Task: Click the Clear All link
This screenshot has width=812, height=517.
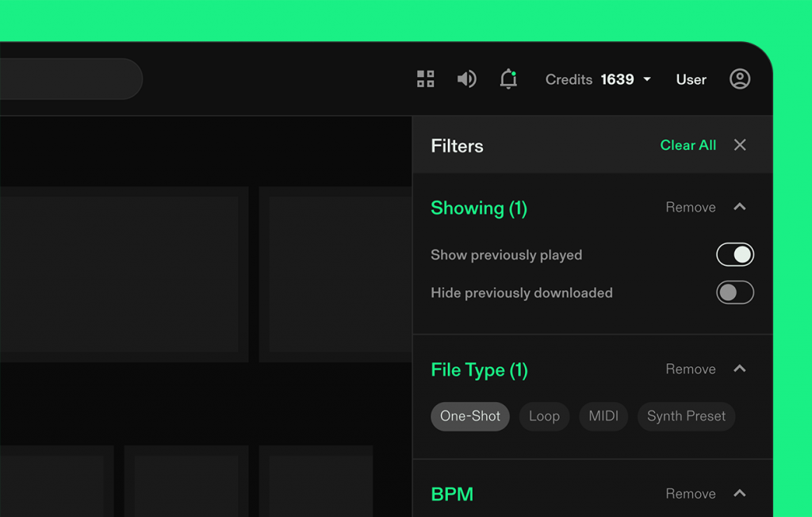Action: (688, 145)
